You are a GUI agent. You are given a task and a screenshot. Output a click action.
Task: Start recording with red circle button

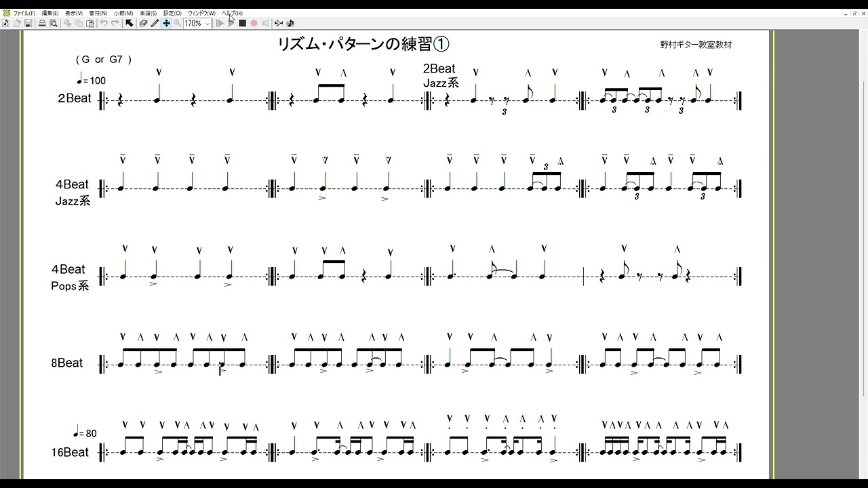coord(254,23)
